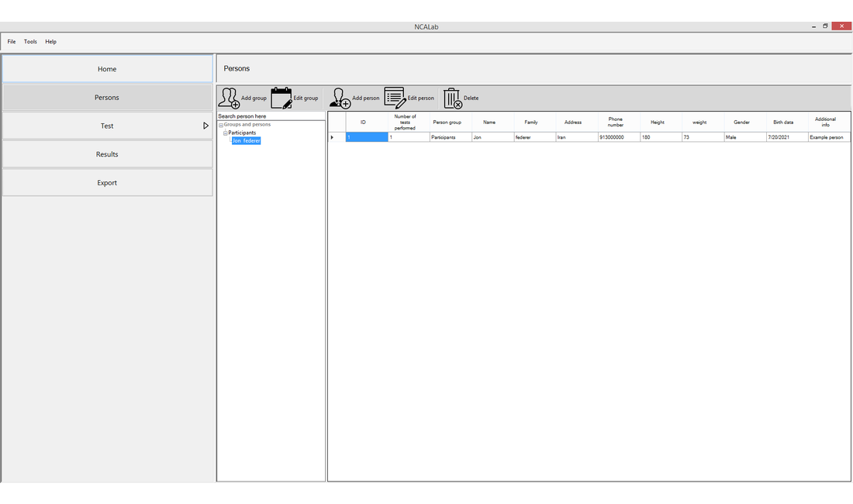
Task: Open the Tools menu
Action: point(30,42)
